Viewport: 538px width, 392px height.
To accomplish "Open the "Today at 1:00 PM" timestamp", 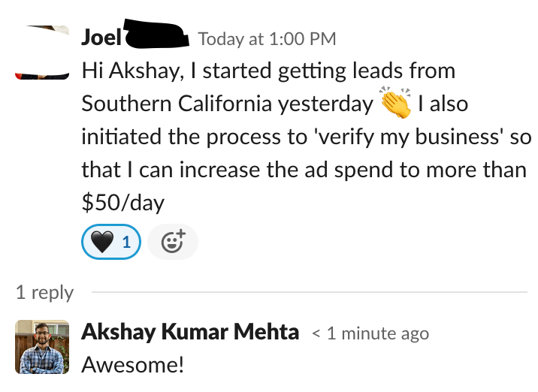I will [267, 38].
